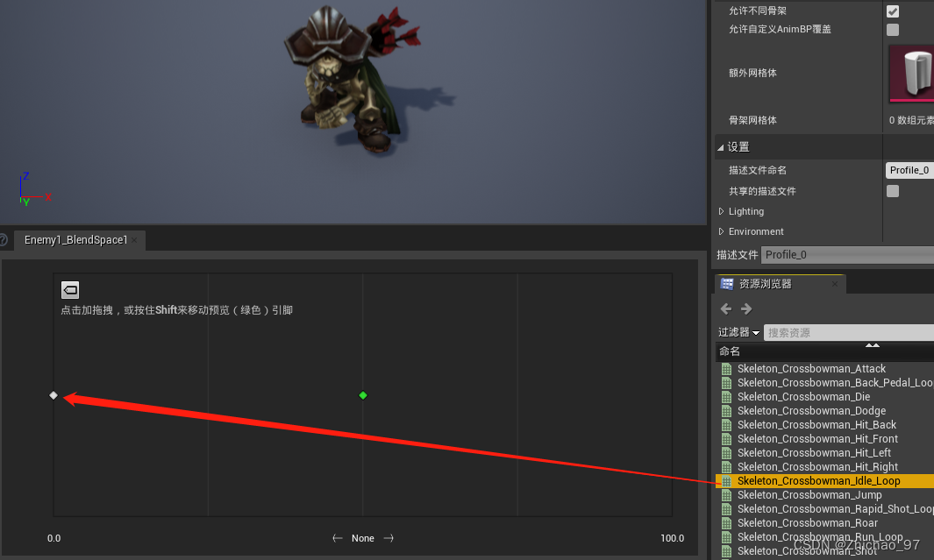This screenshot has width=934, height=560.
Task: Click the back navigation arrow in 资源浏览器
Action: 725,308
